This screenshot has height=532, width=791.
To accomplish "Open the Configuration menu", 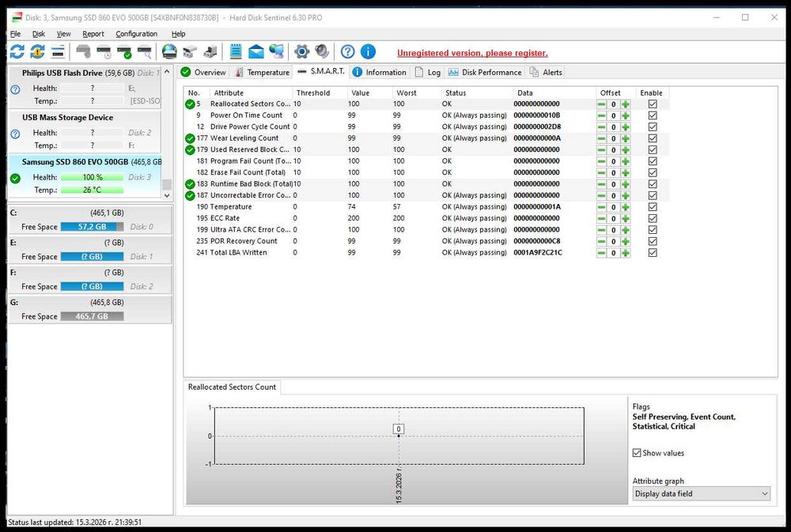I will pos(136,34).
